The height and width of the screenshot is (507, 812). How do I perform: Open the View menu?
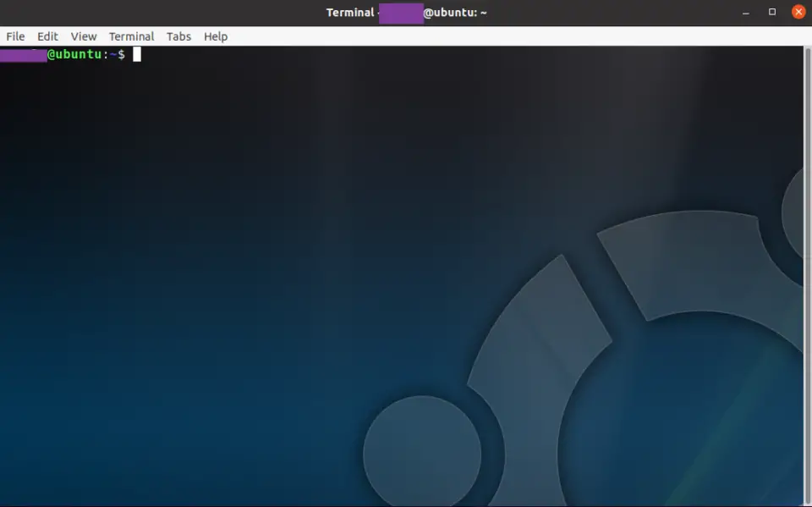coord(83,36)
